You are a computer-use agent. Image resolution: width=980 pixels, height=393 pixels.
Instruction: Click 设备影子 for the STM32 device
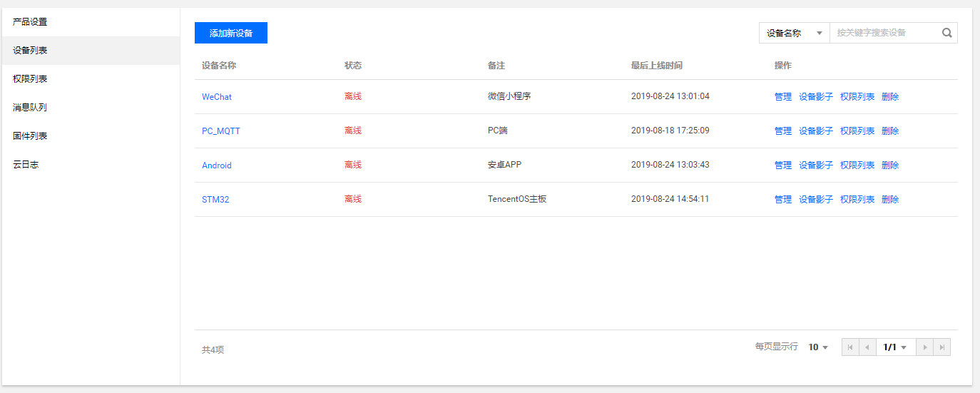(x=816, y=200)
